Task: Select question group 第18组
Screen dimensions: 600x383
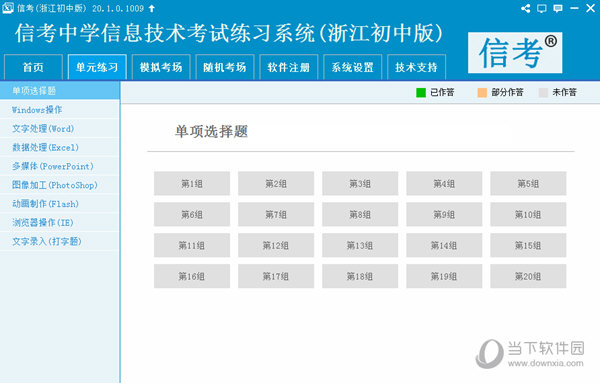Action: click(x=360, y=276)
